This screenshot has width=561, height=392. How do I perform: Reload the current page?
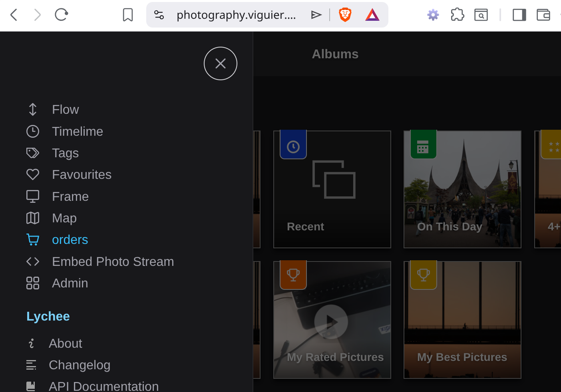[x=61, y=15]
